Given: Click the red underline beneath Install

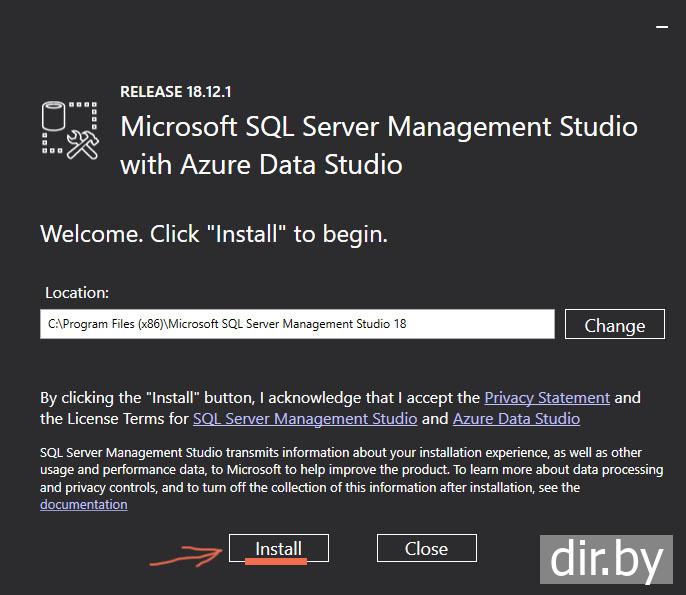Looking at the screenshot, I should pos(276,561).
